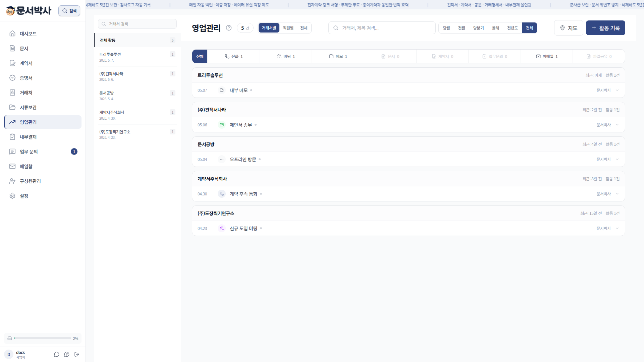This screenshot has width=644, height=362.
Task: Open the help icon beside 영업관리 title
Action: [x=229, y=28]
